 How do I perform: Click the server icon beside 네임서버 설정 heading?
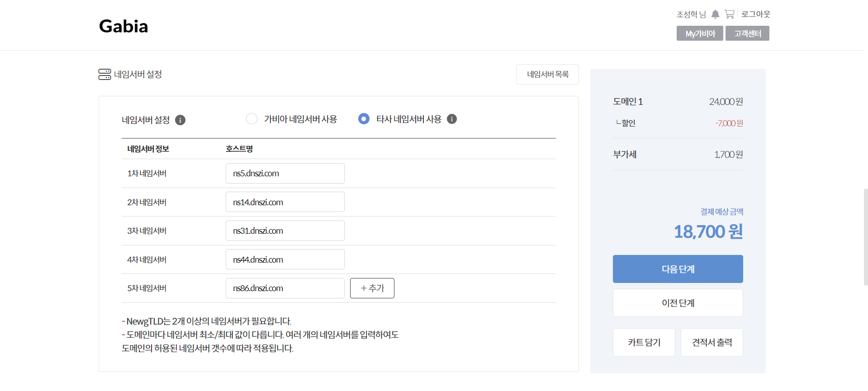coord(104,75)
